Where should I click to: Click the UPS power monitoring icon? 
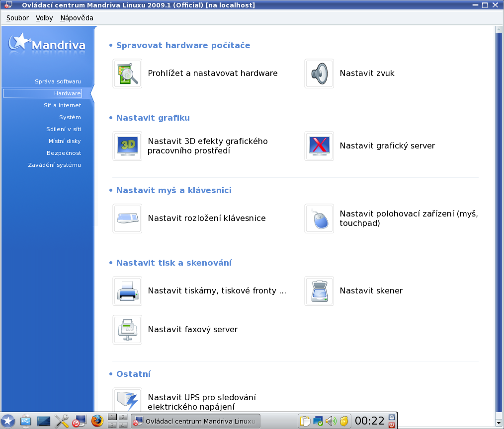[x=127, y=400]
